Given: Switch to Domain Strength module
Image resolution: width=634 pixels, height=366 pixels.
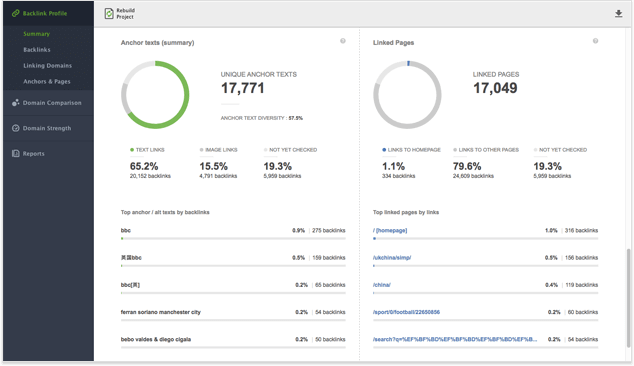Looking at the screenshot, I should pyautogui.click(x=48, y=128).
